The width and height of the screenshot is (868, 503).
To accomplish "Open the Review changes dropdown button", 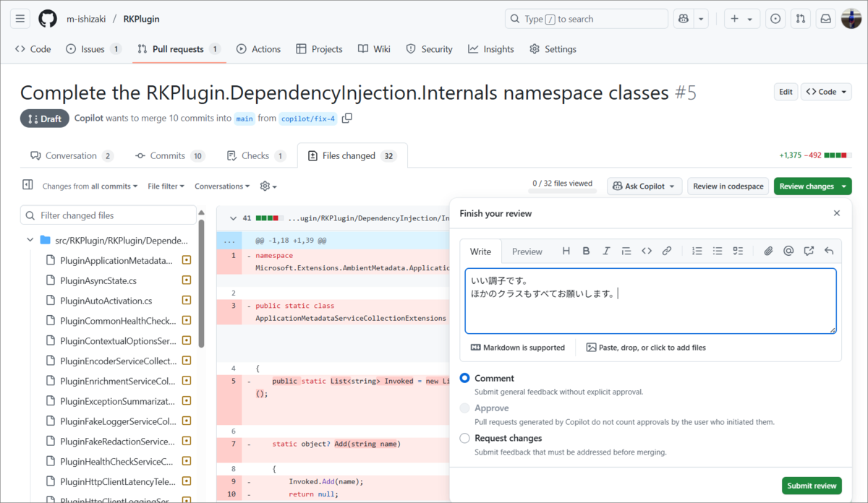I will pyautogui.click(x=812, y=186).
